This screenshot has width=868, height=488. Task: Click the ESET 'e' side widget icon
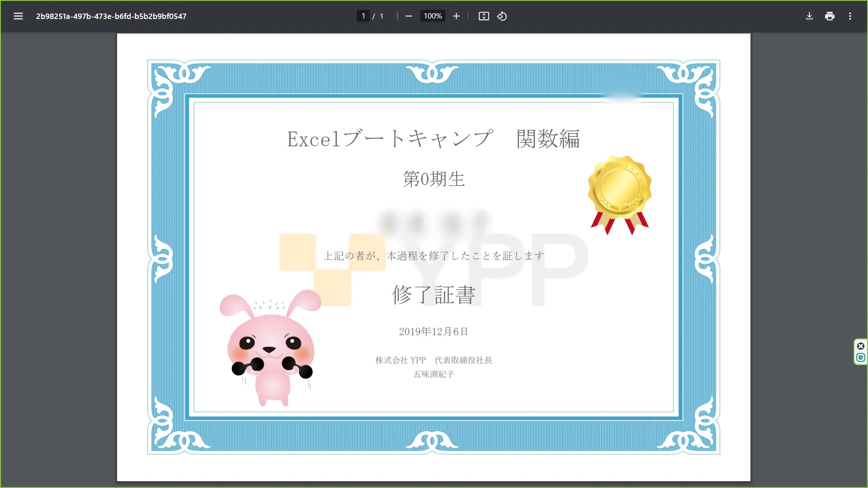click(860, 357)
